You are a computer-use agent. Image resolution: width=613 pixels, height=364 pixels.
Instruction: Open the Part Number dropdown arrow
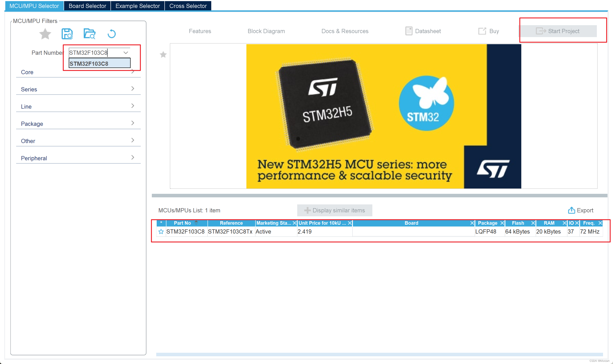126,53
